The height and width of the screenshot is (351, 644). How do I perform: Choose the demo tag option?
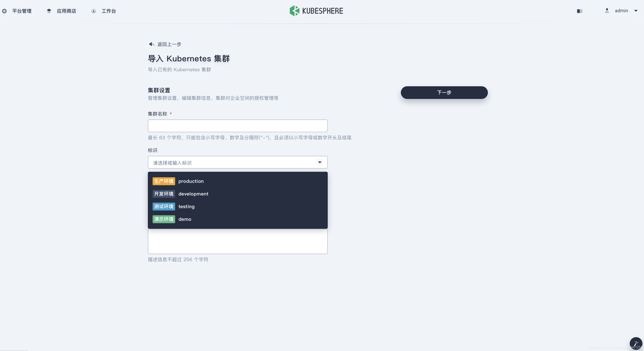(x=185, y=219)
